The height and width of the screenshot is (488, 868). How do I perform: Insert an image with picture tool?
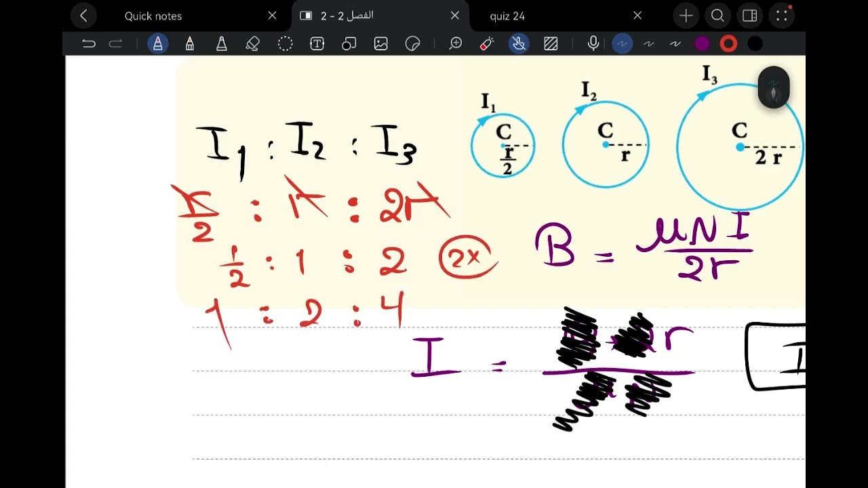[380, 44]
